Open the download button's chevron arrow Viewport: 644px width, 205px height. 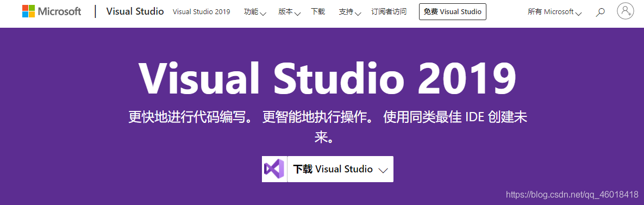383,170
